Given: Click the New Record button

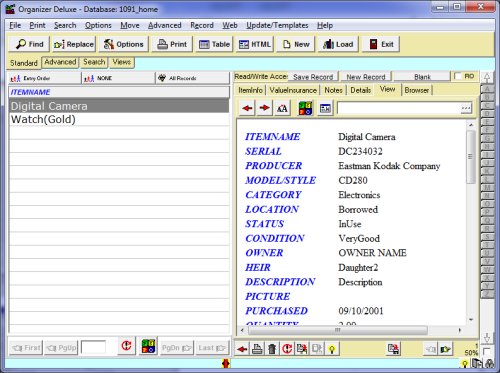Looking at the screenshot, I should click(366, 77).
